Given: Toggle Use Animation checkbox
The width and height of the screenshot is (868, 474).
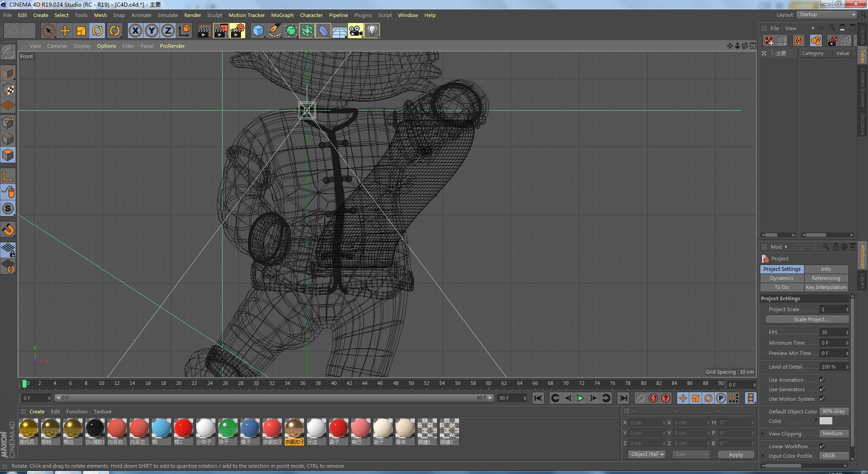Looking at the screenshot, I should tap(822, 380).
